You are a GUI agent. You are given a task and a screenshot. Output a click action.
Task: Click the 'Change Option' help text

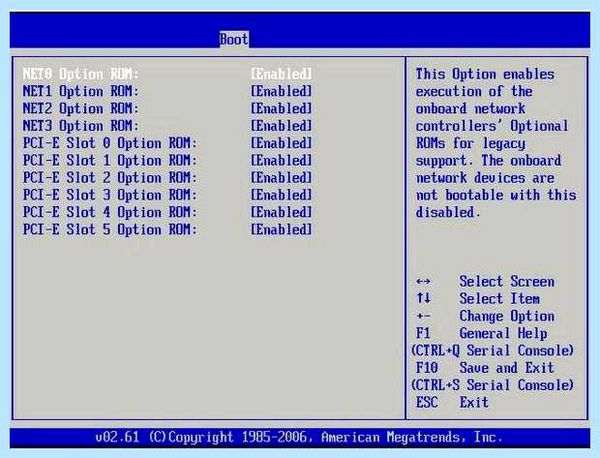click(507, 316)
